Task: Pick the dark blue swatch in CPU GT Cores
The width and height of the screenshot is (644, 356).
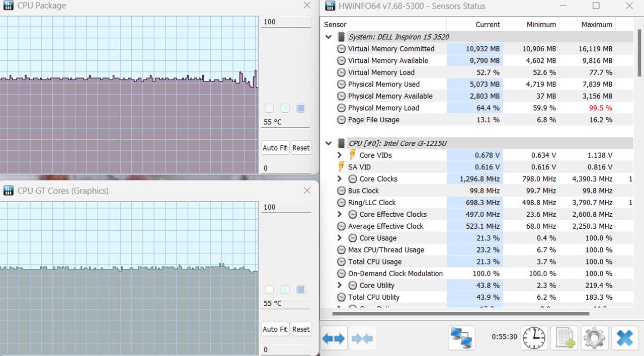Action: pyautogui.click(x=301, y=290)
